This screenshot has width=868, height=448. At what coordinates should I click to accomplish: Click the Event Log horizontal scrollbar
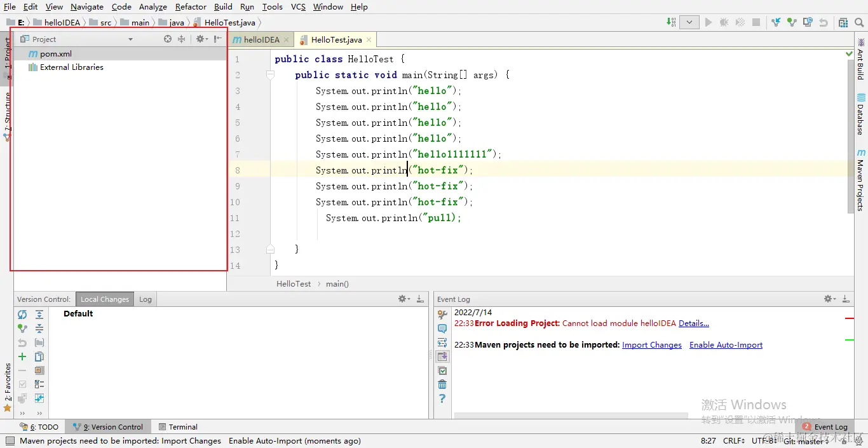click(x=571, y=416)
